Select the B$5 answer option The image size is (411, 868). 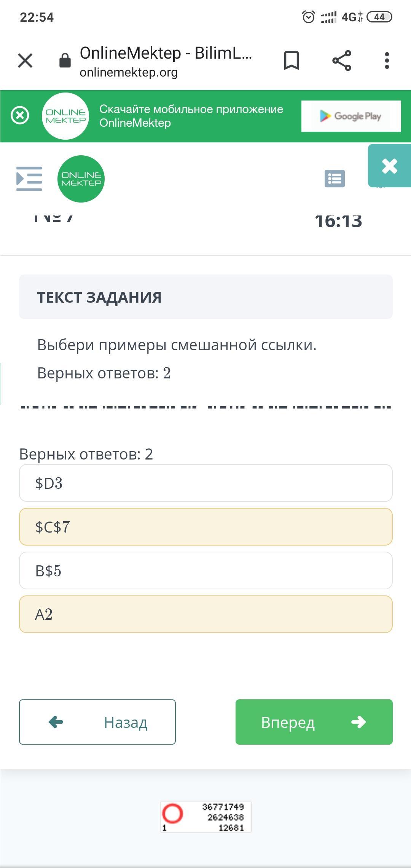tap(205, 571)
